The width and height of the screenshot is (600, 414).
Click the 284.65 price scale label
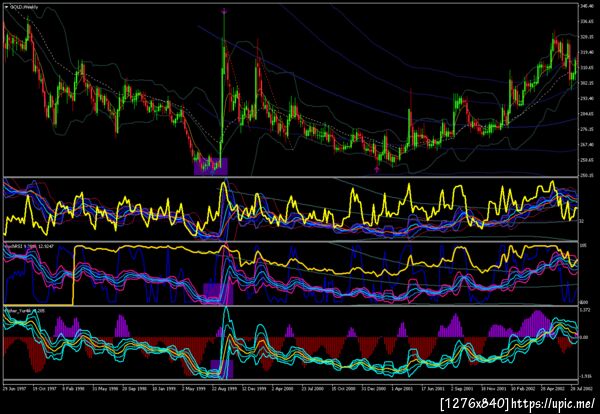tap(589, 114)
